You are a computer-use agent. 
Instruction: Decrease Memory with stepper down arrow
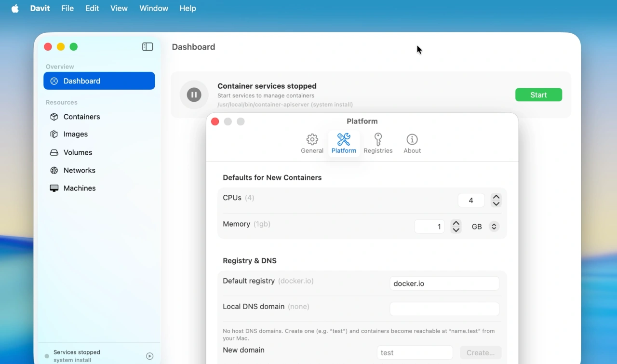(x=456, y=230)
